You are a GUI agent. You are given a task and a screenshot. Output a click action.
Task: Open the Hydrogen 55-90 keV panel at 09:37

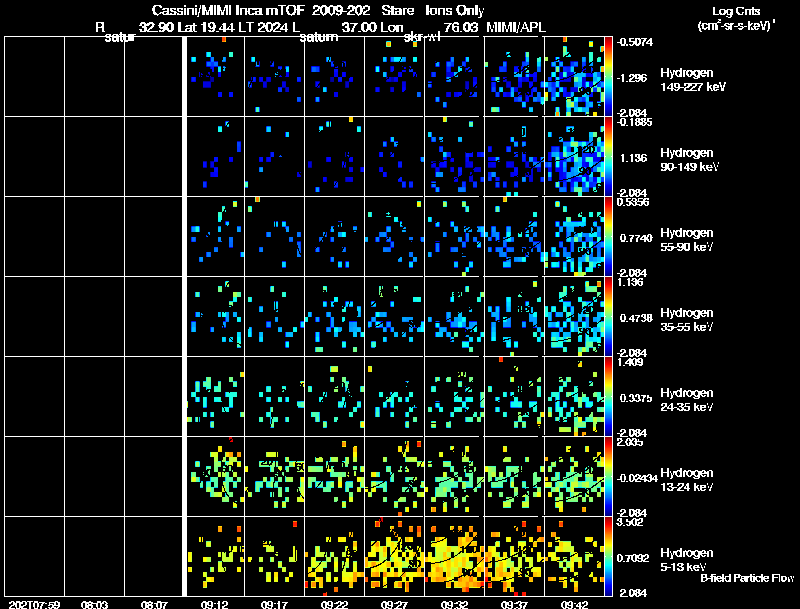[514, 237]
